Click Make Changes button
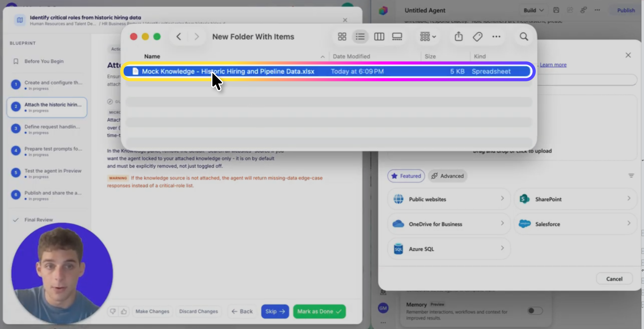 coord(152,311)
